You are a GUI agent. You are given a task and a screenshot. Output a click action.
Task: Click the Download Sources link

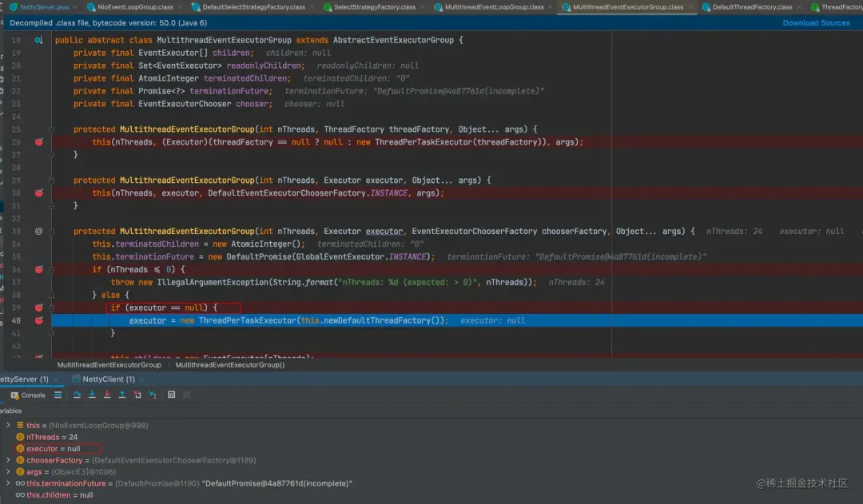[x=816, y=23]
